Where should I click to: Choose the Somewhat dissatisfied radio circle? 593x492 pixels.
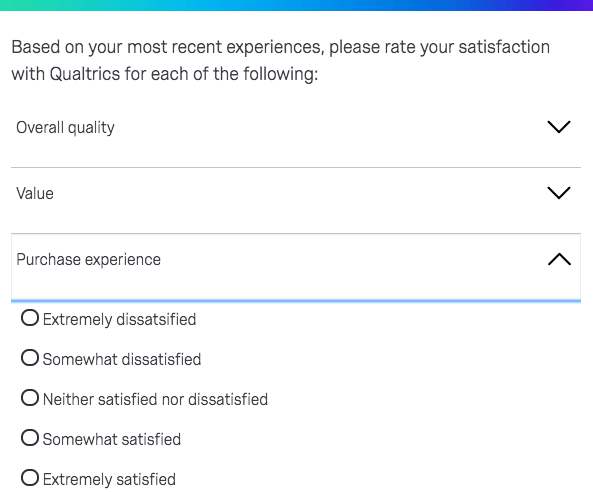[x=30, y=358]
